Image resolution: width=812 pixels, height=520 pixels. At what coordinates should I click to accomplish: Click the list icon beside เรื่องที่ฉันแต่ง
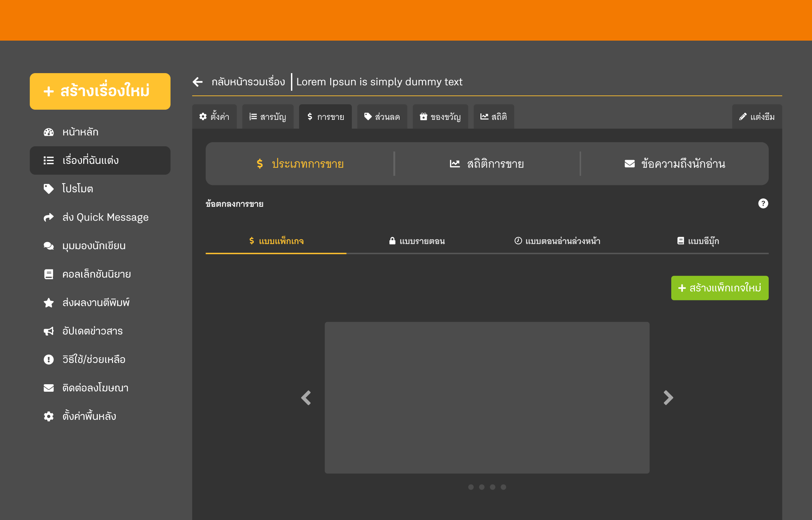pyautogui.click(x=49, y=160)
